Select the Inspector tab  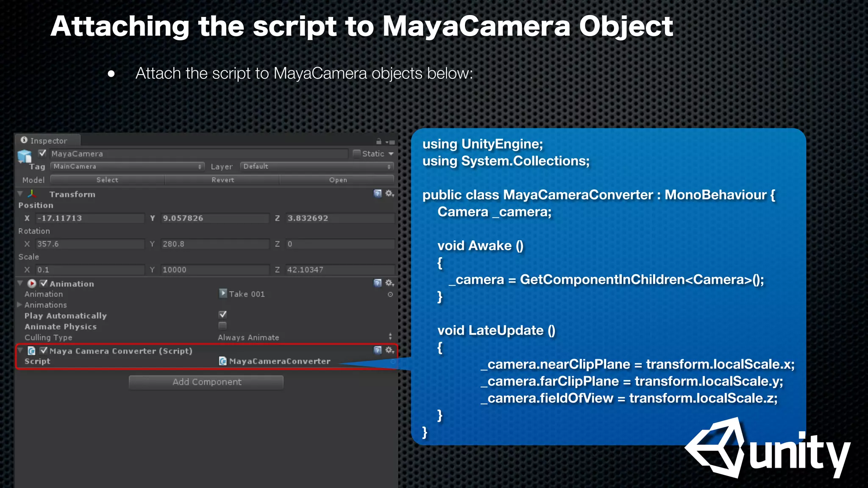tap(47, 140)
